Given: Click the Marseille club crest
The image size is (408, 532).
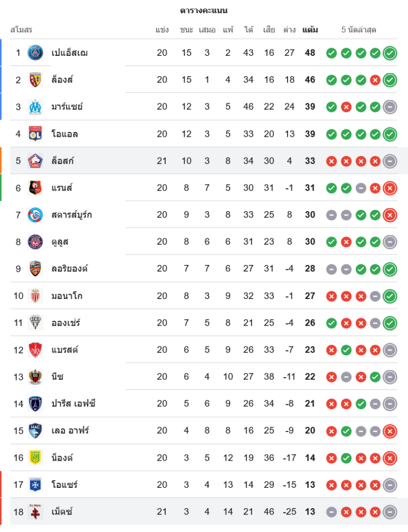Looking at the screenshot, I should (35, 107).
